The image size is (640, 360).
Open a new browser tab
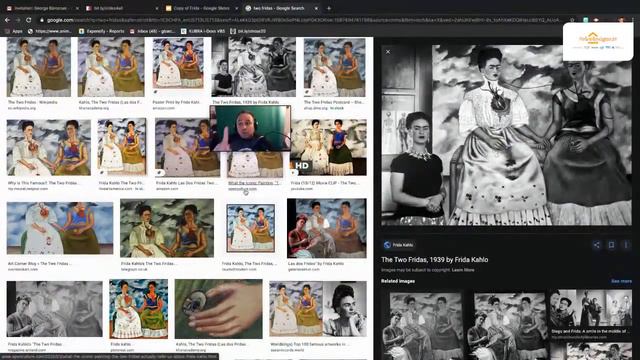pyautogui.click(x=329, y=8)
